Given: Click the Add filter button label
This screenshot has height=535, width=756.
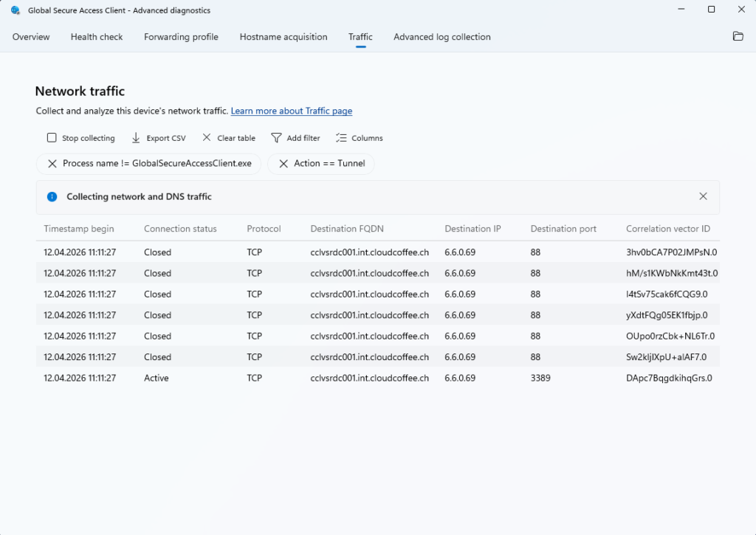Looking at the screenshot, I should point(303,138).
